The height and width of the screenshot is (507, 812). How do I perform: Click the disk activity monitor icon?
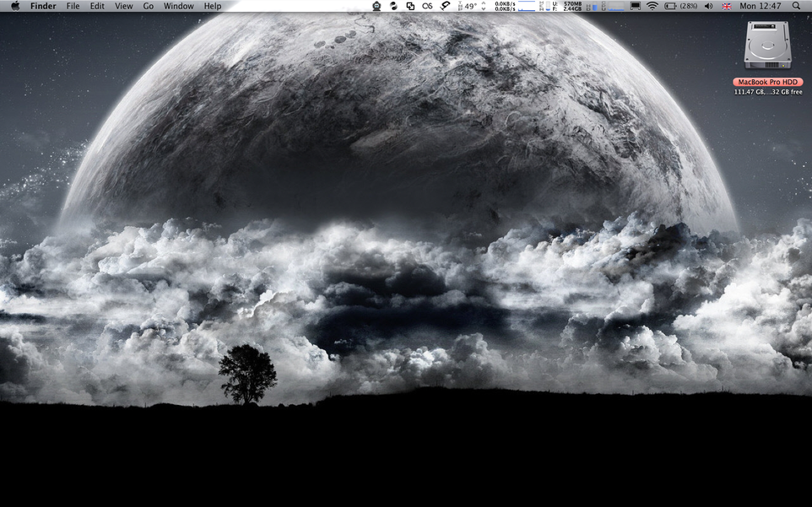(592, 6)
